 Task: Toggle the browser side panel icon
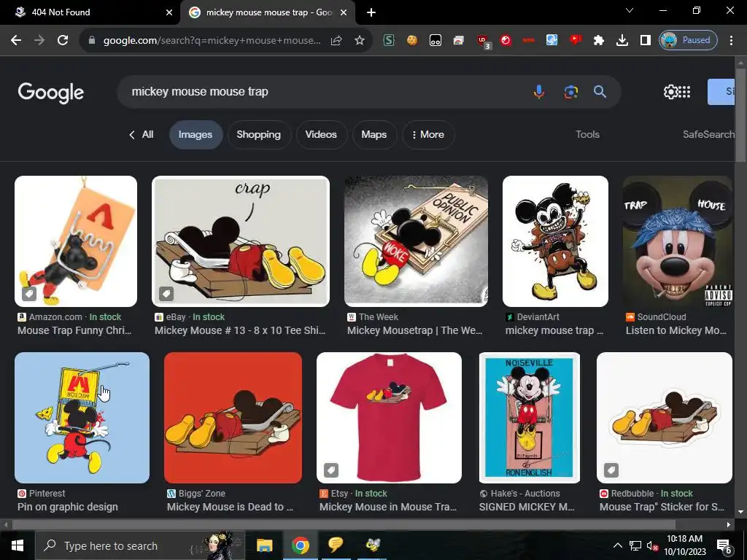646,41
